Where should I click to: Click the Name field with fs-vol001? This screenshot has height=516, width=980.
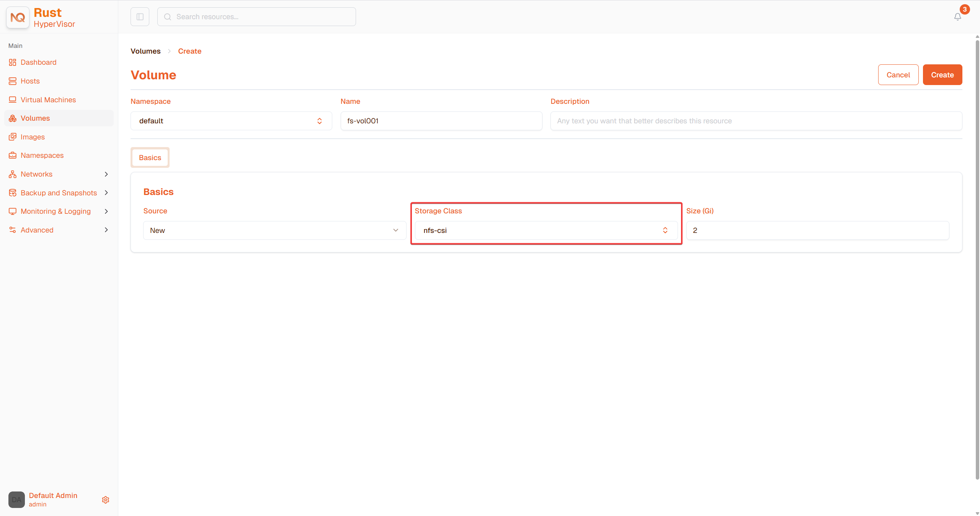(441, 121)
